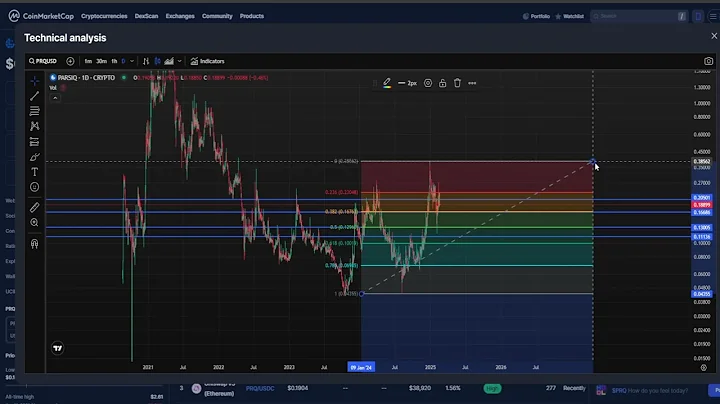Click the drawing toolbar drag handle
720x404 pixels.
(x=375, y=83)
